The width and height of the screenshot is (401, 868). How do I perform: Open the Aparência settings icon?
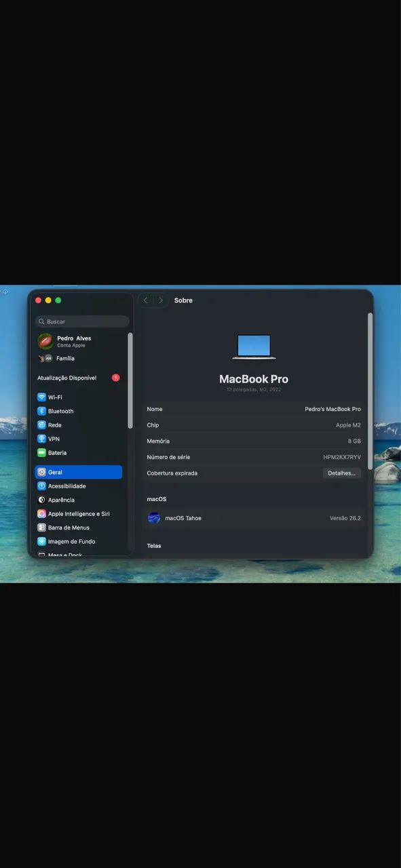tap(41, 500)
